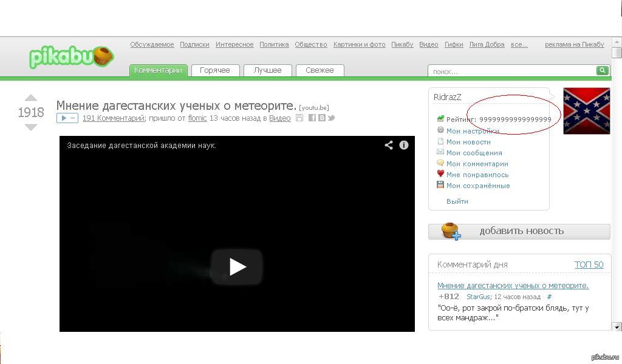
Task: Share the post on Facebook
Action: coord(312,118)
